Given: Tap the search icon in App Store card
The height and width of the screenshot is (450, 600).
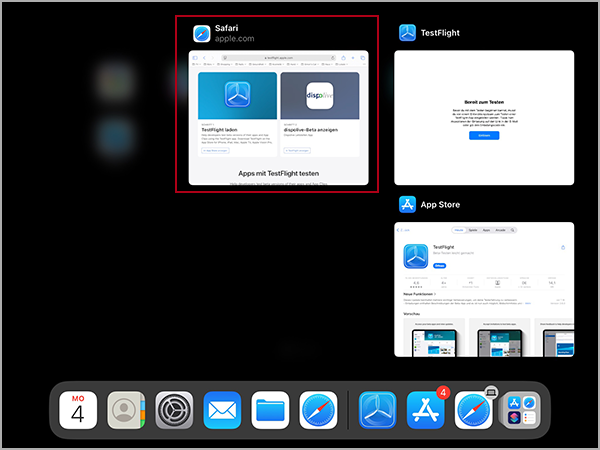Looking at the screenshot, I should 513,230.
